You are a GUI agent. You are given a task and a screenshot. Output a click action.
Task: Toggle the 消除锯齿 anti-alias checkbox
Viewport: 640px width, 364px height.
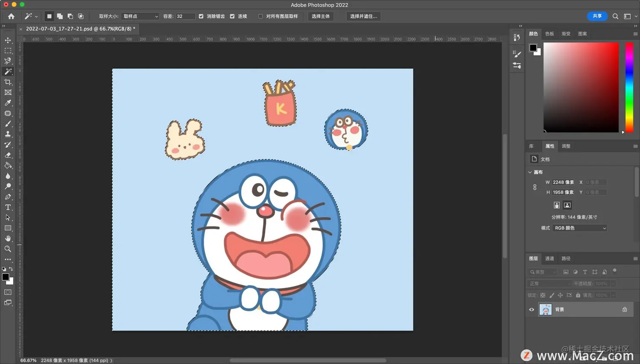[201, 16]
